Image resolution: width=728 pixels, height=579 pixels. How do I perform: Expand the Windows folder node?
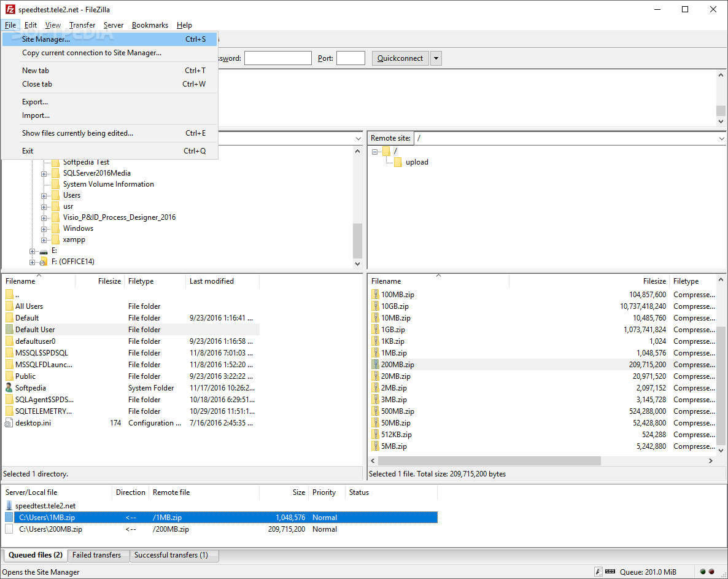coord(44,229)
